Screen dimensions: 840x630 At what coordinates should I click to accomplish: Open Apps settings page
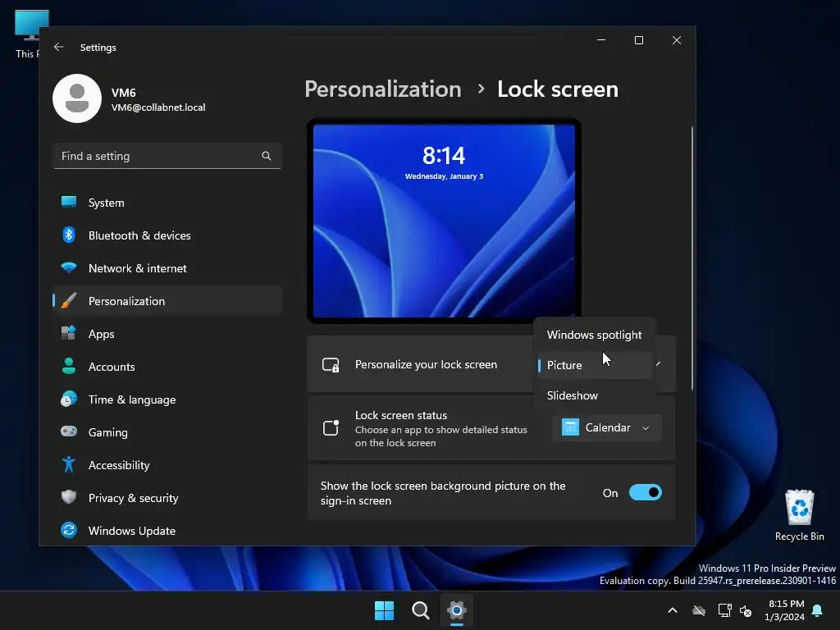[167, 334]
